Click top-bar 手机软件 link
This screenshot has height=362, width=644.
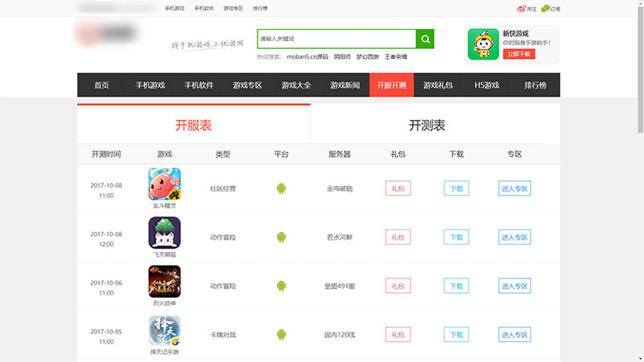click(x=204, y=8)
